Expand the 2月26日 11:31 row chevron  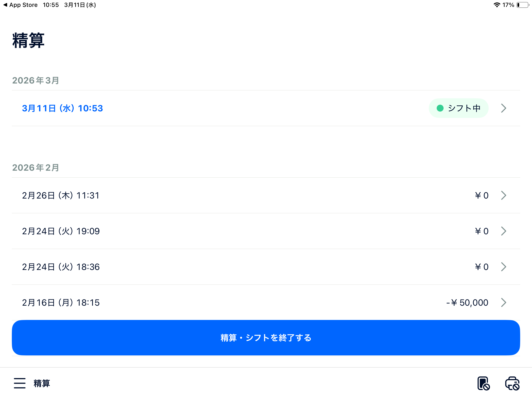tap(504, 195)
